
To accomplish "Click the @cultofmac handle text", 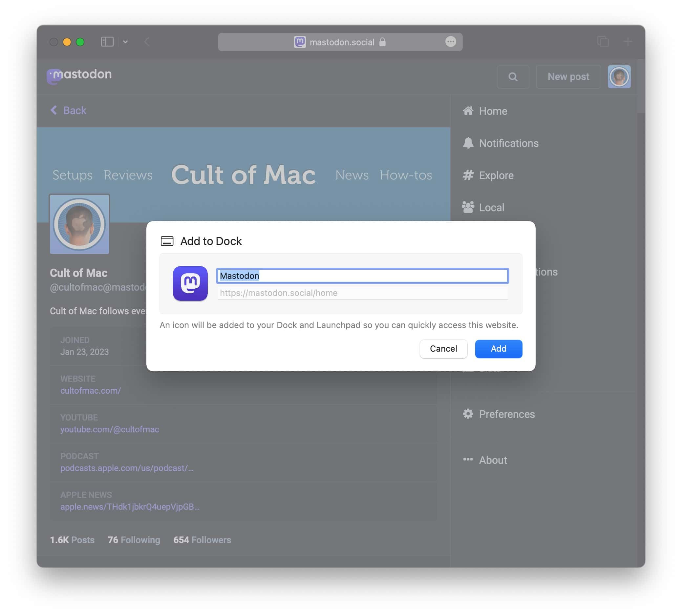I will pyautogui.click(x=98, y=287).
